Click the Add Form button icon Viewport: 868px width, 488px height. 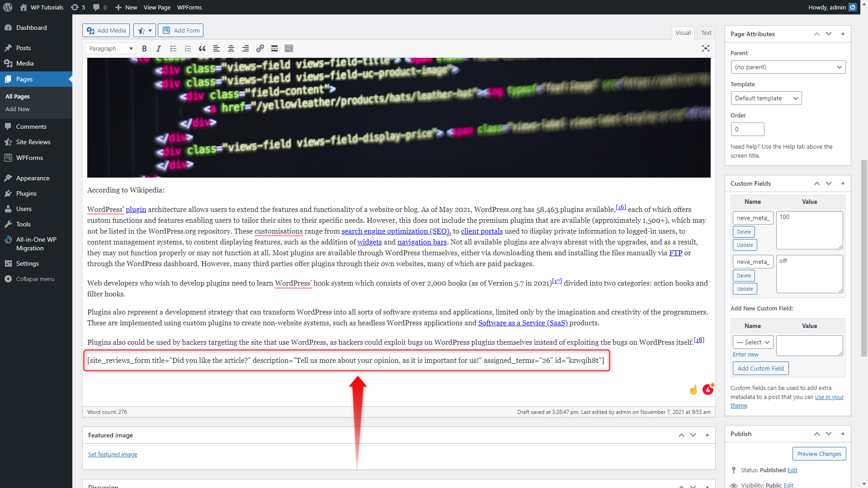(166, 30)
